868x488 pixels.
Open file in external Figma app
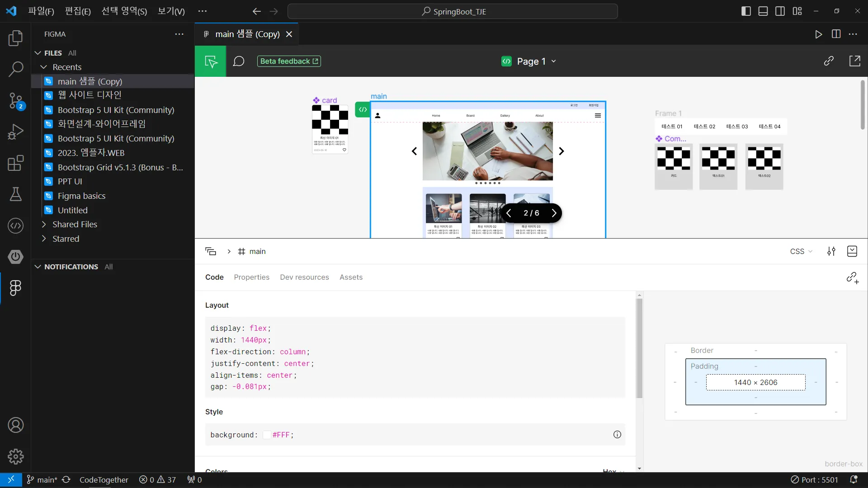tap(855, 61)
